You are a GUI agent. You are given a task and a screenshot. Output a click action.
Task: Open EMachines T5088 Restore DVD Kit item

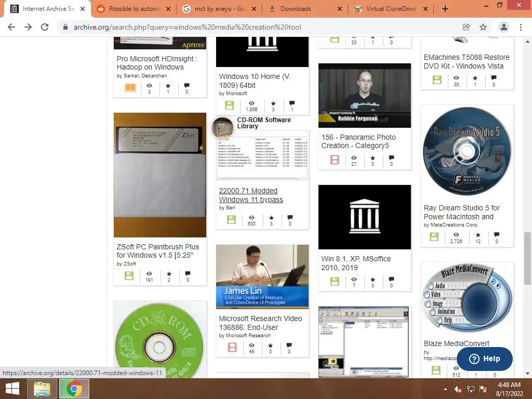467,61
